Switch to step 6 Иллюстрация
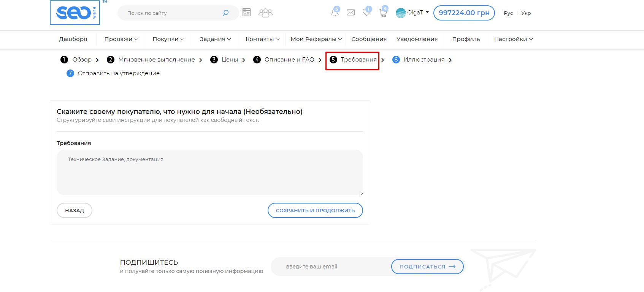644x292 pixels. point(424,60)
